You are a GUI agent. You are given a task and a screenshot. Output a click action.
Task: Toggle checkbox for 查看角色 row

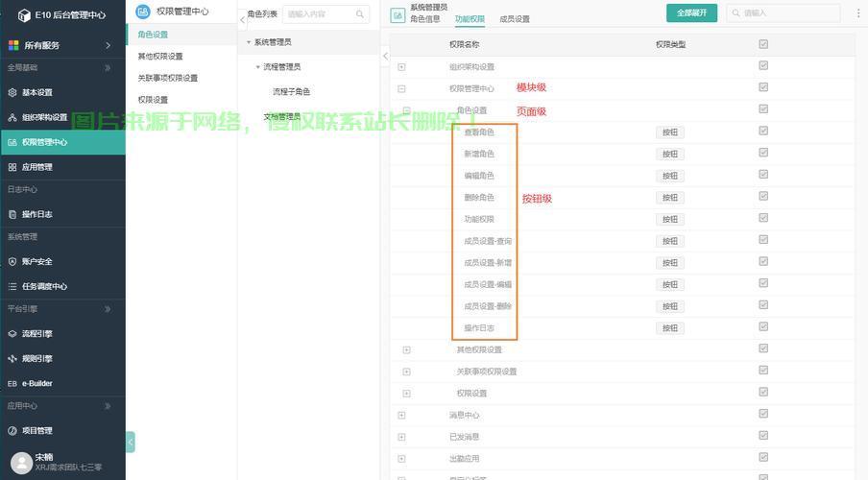point(763,131)
